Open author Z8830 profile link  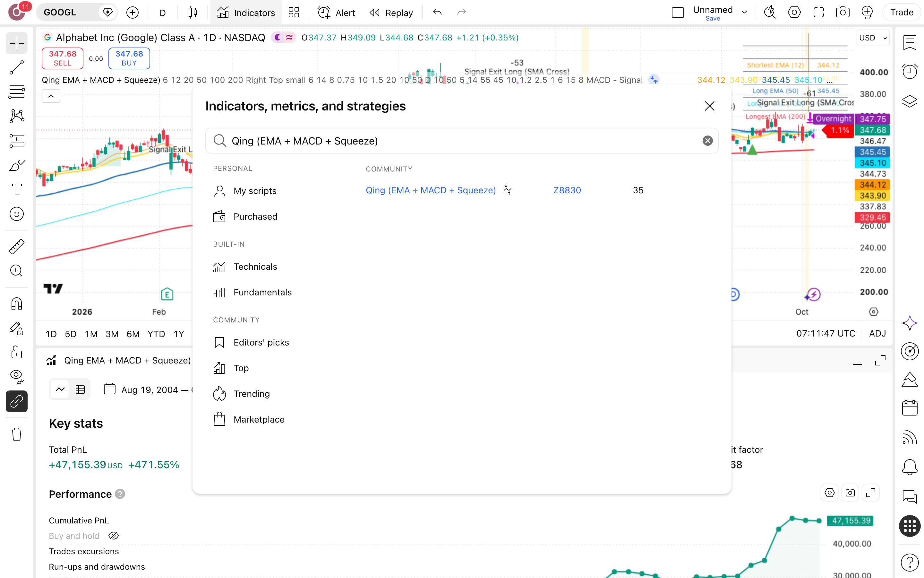coord(567,190)
